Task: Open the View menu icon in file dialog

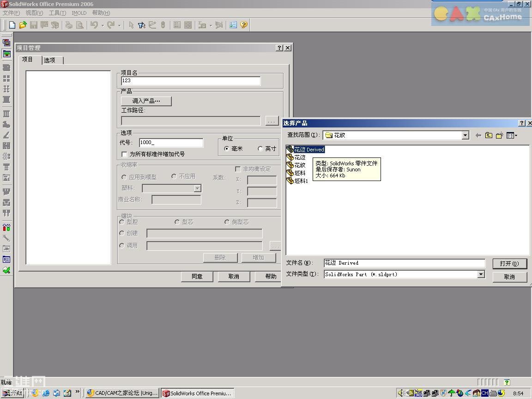Action: (x=512, y=135)
